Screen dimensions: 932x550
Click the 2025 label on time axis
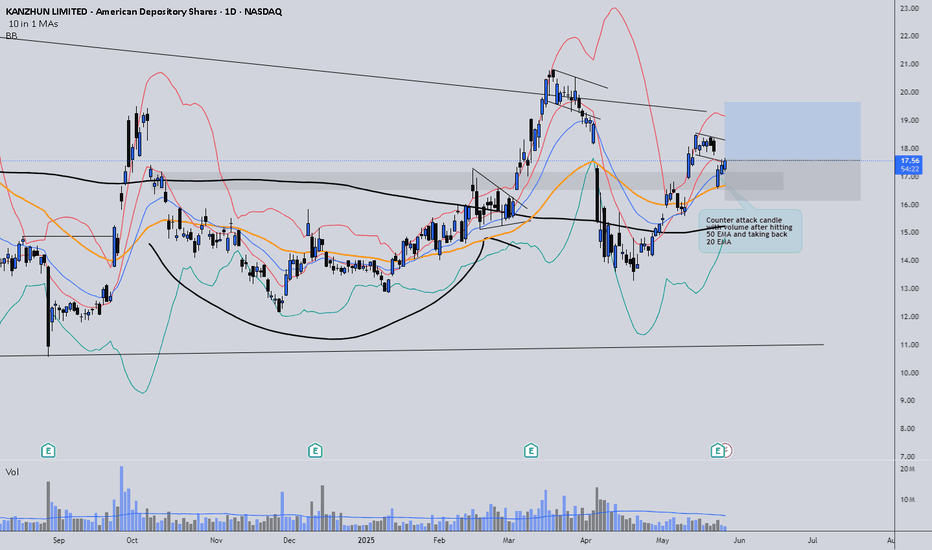[367, 540]
